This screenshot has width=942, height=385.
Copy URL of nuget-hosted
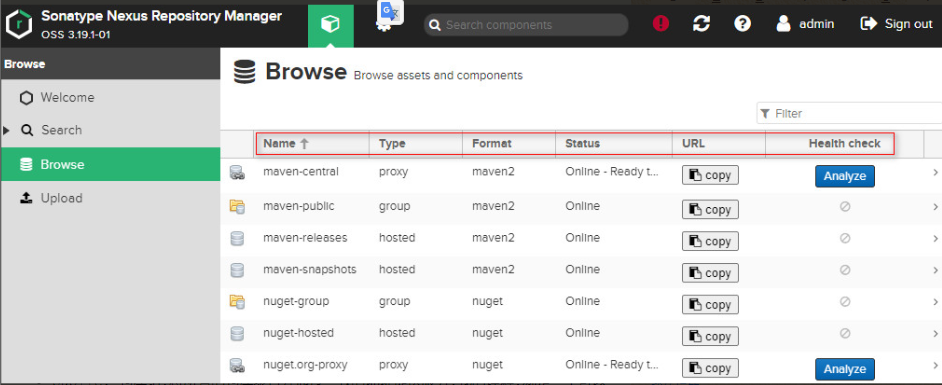pyautogui.click(x=710, y=336)
